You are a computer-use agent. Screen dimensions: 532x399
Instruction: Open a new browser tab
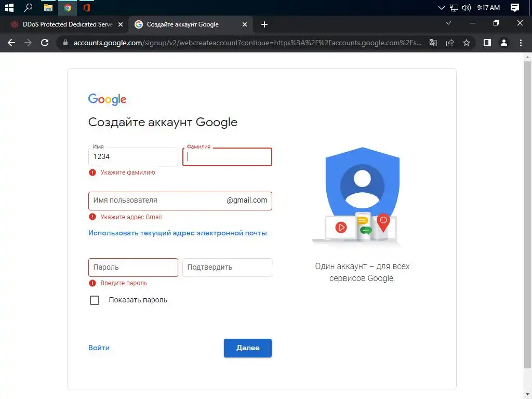coord(264,24)
